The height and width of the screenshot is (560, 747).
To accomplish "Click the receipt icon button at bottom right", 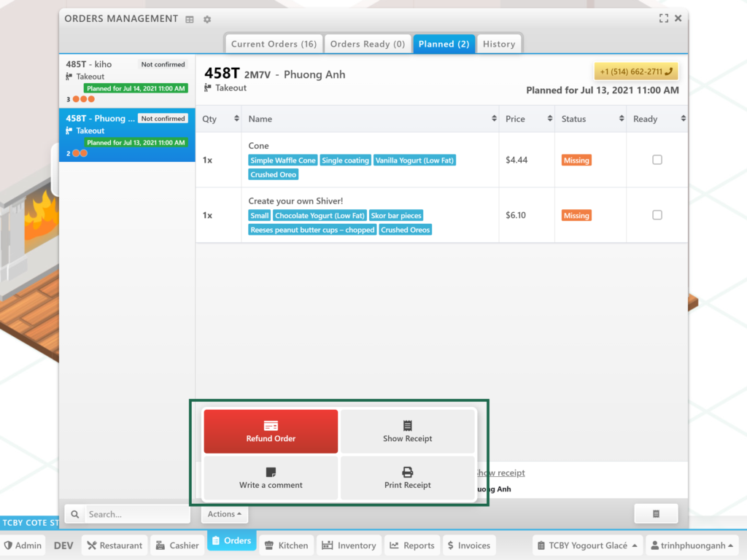I will point(656,514).
